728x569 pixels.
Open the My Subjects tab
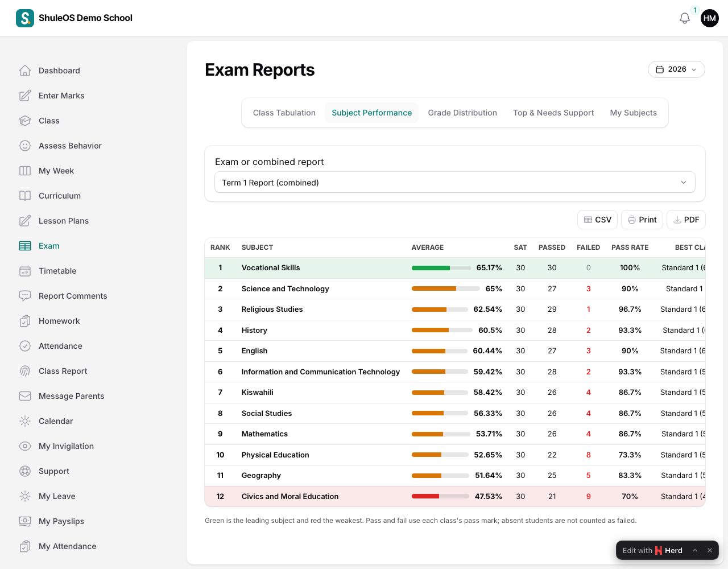[x=634, y=113]
